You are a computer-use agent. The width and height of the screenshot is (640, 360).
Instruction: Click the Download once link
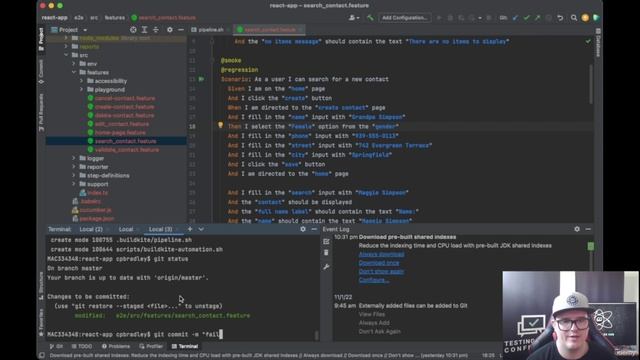(x=379, y=263)
